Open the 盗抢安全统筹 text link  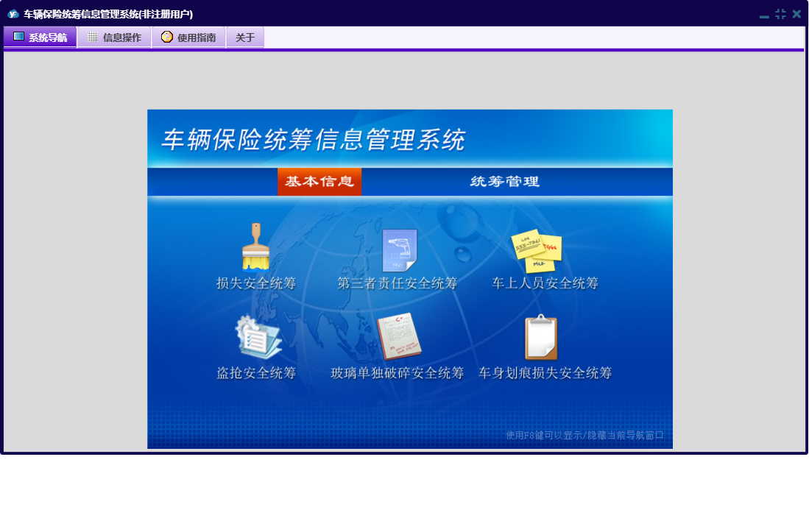(x=256, y=373)
